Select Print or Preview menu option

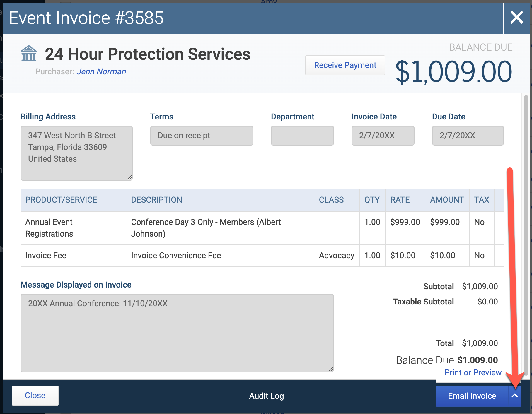(473, 372)
